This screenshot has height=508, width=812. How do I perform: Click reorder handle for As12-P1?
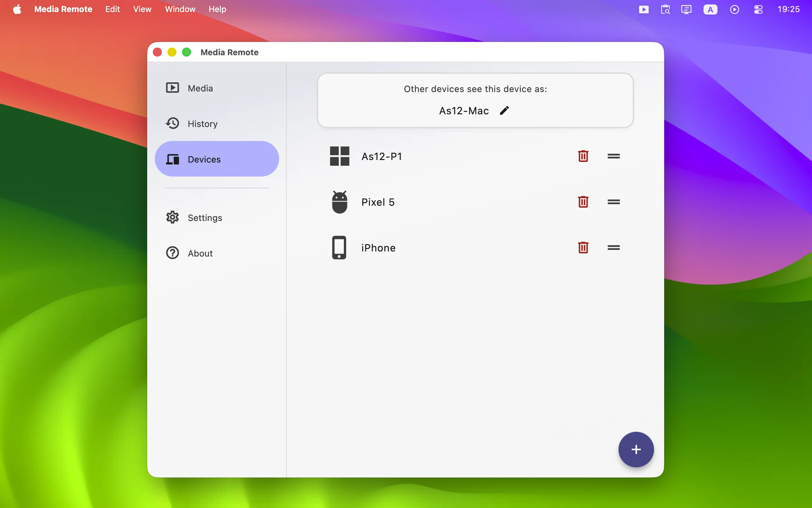point(614,156)
